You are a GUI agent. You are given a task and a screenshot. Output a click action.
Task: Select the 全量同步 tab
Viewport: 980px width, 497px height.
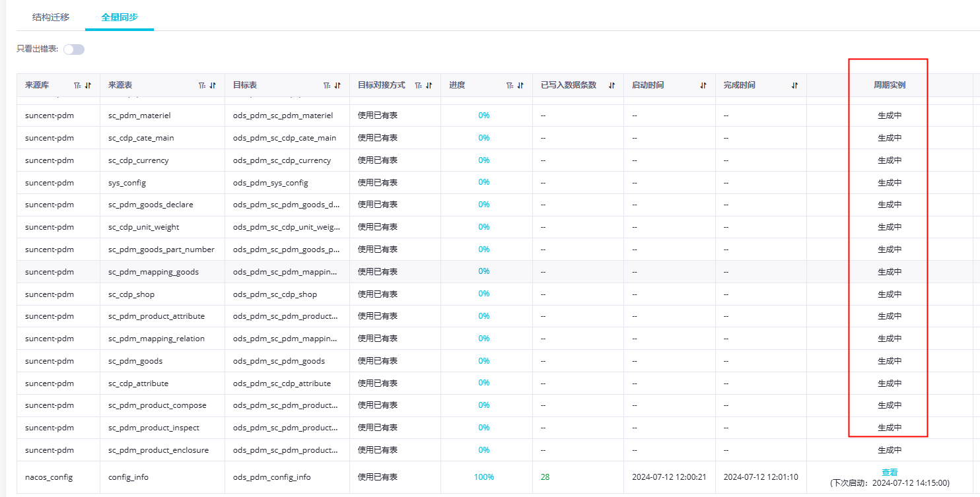pyautogui.click(x=120, y=17)
